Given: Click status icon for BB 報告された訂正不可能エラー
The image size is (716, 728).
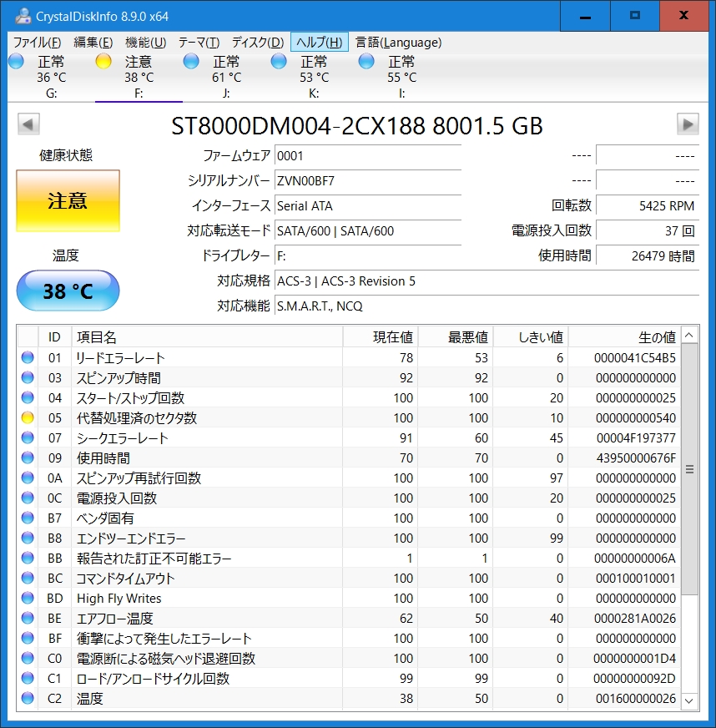Looking at the screenshot, I should (x=28, y=558).
